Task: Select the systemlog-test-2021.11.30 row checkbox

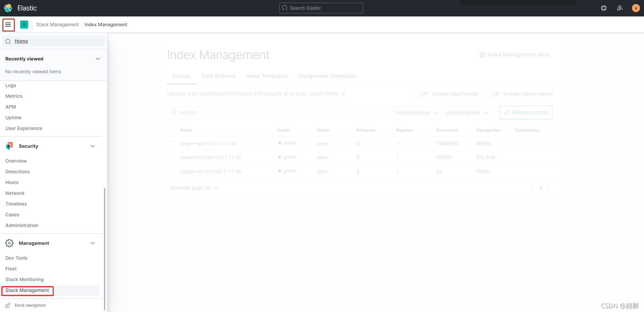Action: click(x=172, y=157)
